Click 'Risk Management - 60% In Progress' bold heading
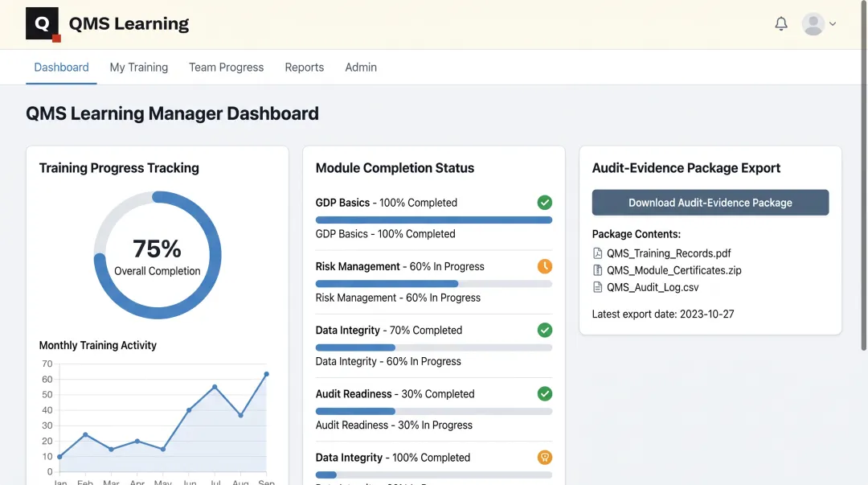The image size is (868, 485). 399,266
